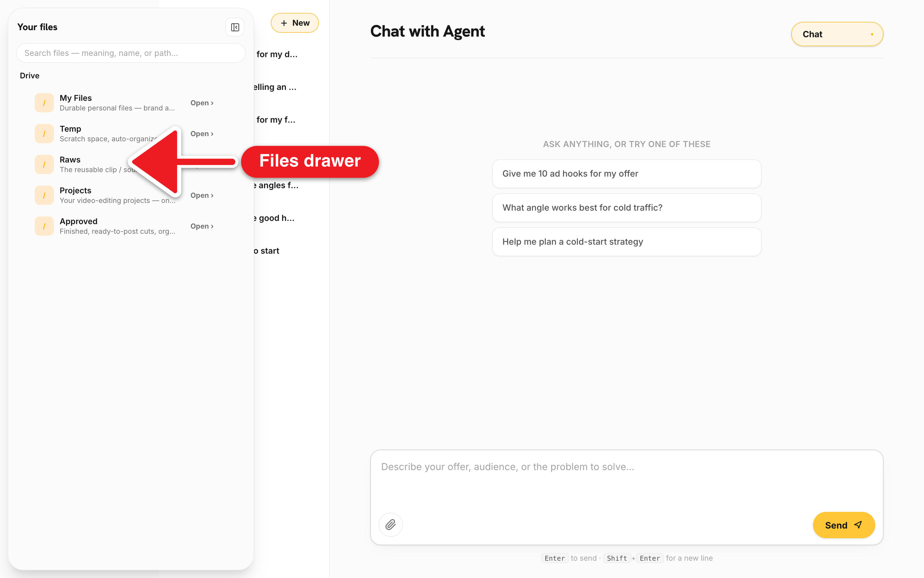Screen dimensions: 924x578
Task: Open chat history item 'for my d...'
Action: click(277, 54)
